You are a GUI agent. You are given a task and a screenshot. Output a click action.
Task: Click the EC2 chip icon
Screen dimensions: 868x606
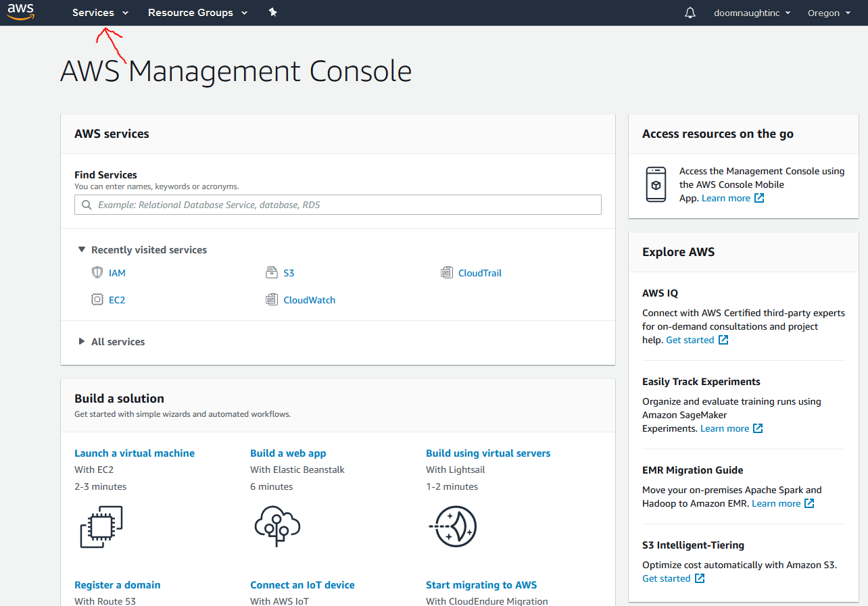(97, 299)
